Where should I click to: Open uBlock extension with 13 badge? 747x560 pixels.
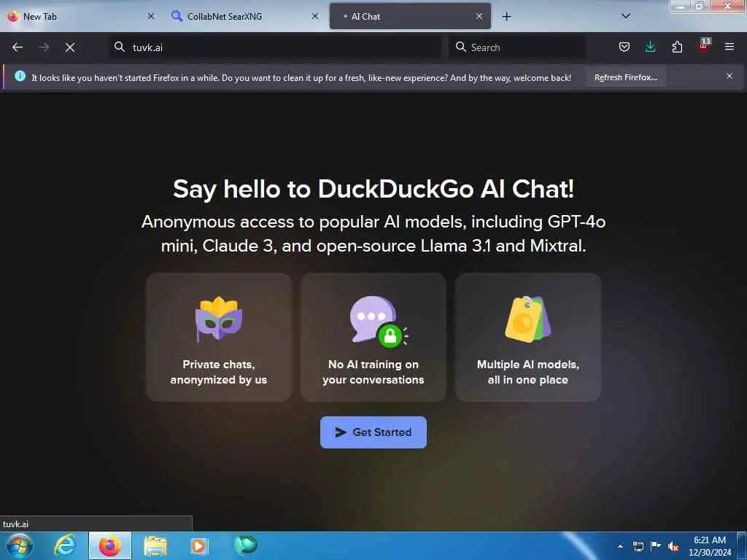click(704, 45)
